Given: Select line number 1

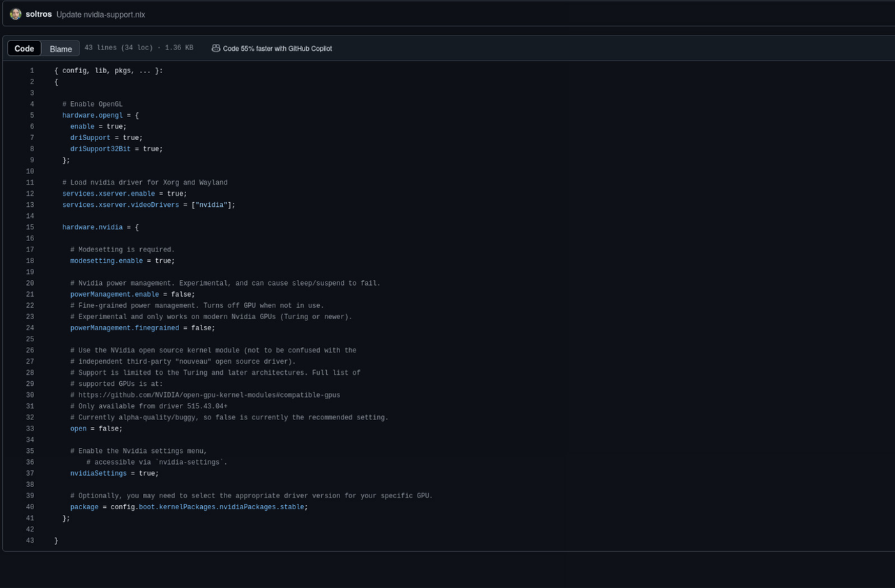Looking at the screenshot, I should click(31, 71).
